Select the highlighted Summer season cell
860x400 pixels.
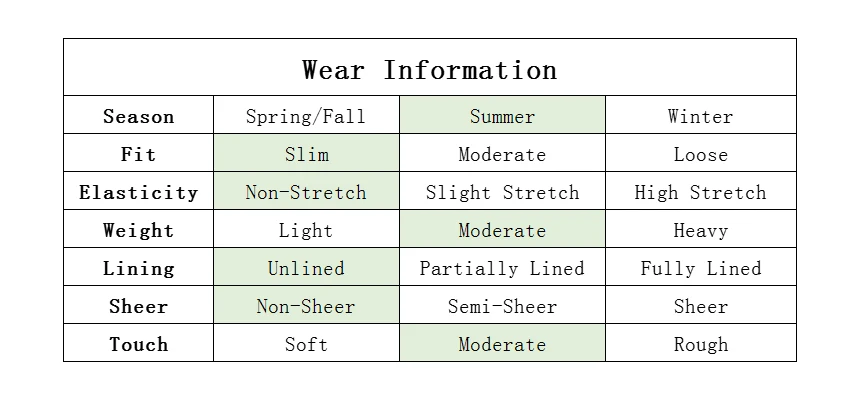coord(502,115)
